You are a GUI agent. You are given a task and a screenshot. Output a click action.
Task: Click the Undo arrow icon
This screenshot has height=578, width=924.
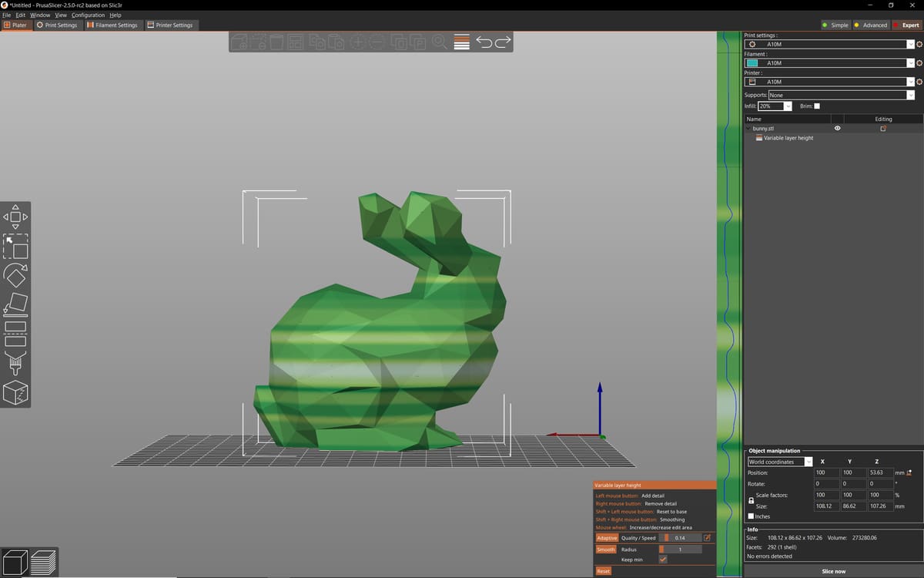pyautogui.click(x=484, y=42)
